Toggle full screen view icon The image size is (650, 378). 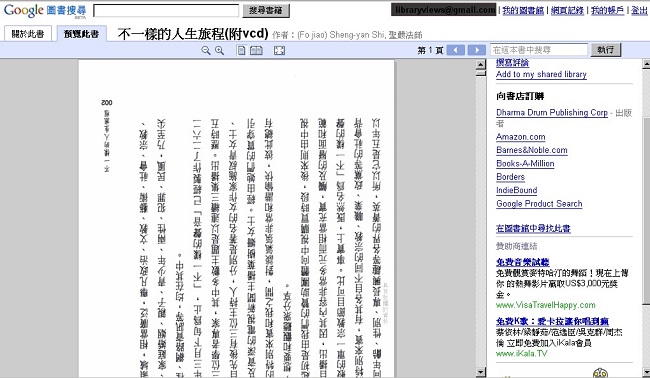coord(279,50)
